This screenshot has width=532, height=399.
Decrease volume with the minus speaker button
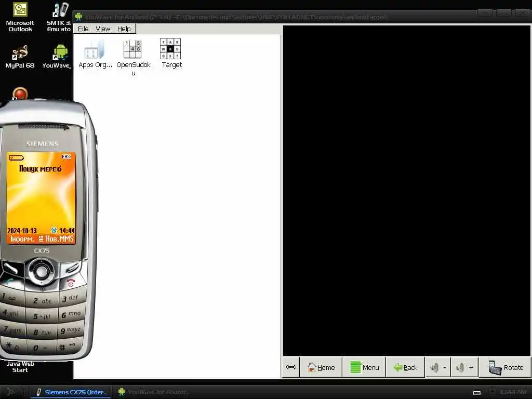click(438, 367)
